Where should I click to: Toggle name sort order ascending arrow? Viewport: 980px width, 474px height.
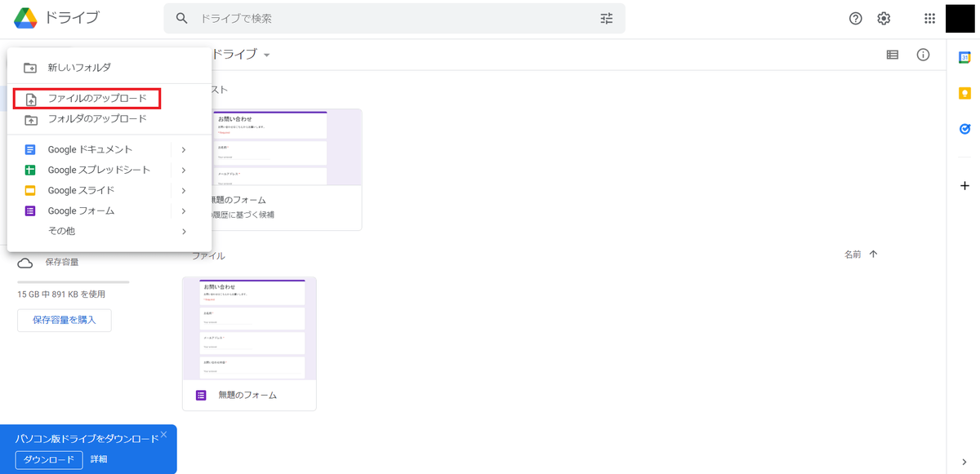click(873, 254)
